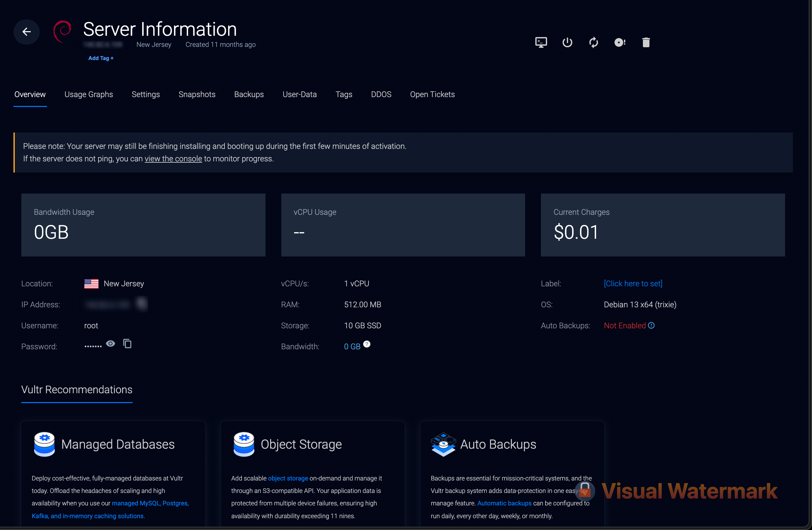
Task: Open Automatic backups link
Action: click(x=504, y=503)
